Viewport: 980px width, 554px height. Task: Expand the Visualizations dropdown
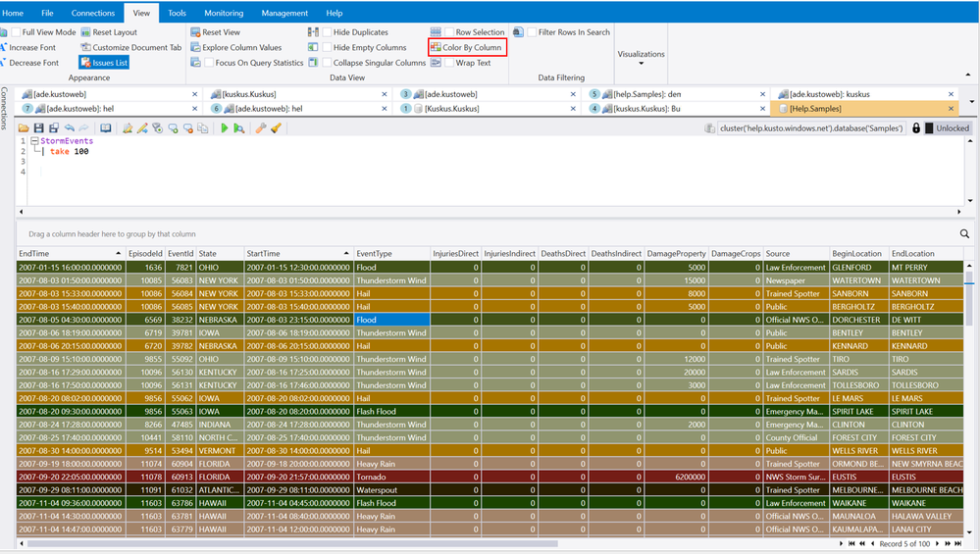641,58
